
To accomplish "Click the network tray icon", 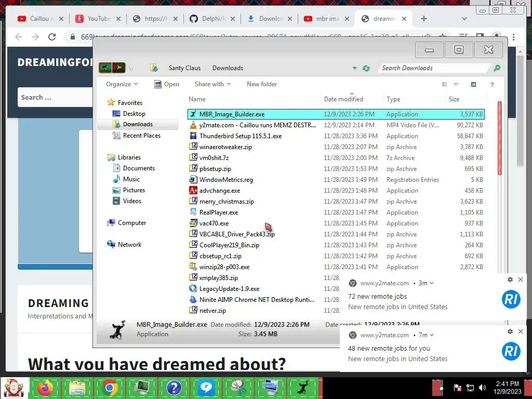I will (x=470, y=388).
